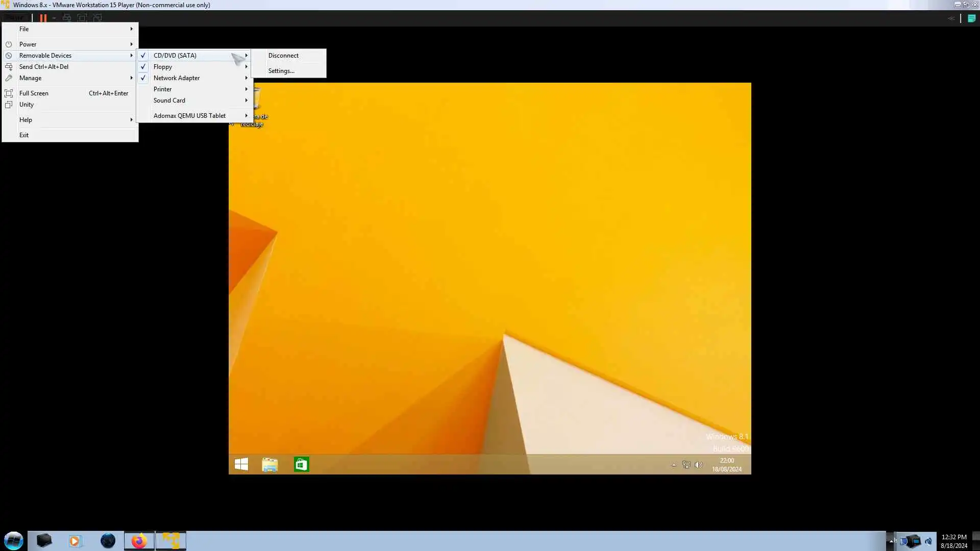Open Settings... for the CD/DVD drive
Image resolution: width=980 pixels, height=551 pixels.
281,71
